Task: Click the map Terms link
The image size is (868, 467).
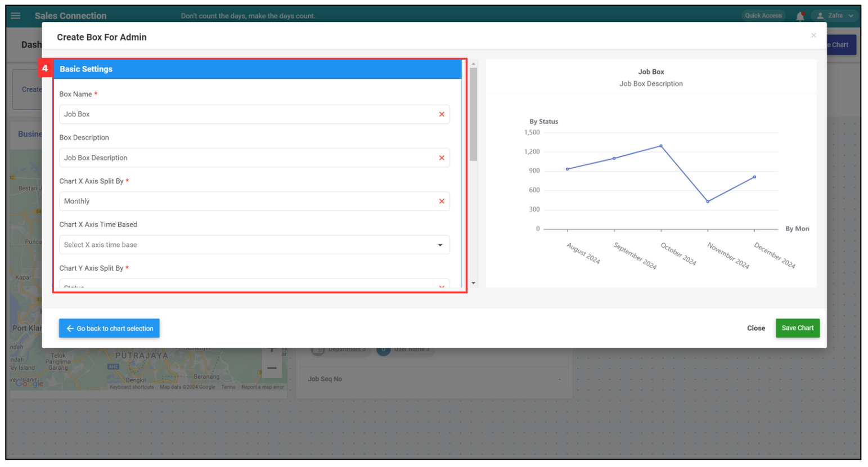Action: click(x=228, y=387)
